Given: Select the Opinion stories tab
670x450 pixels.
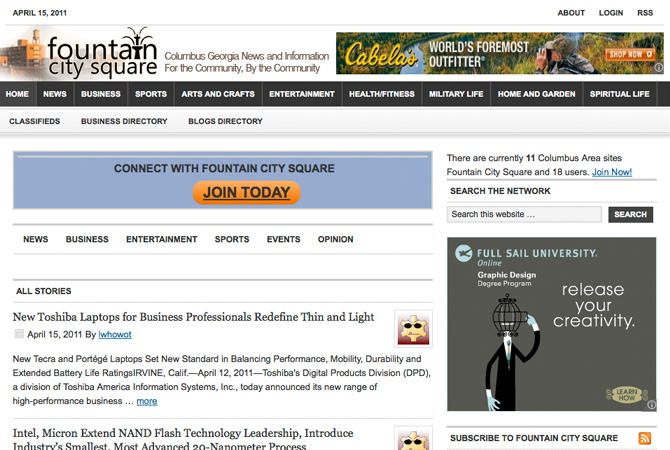Looking at the screenshot, I should pos(335,239).
